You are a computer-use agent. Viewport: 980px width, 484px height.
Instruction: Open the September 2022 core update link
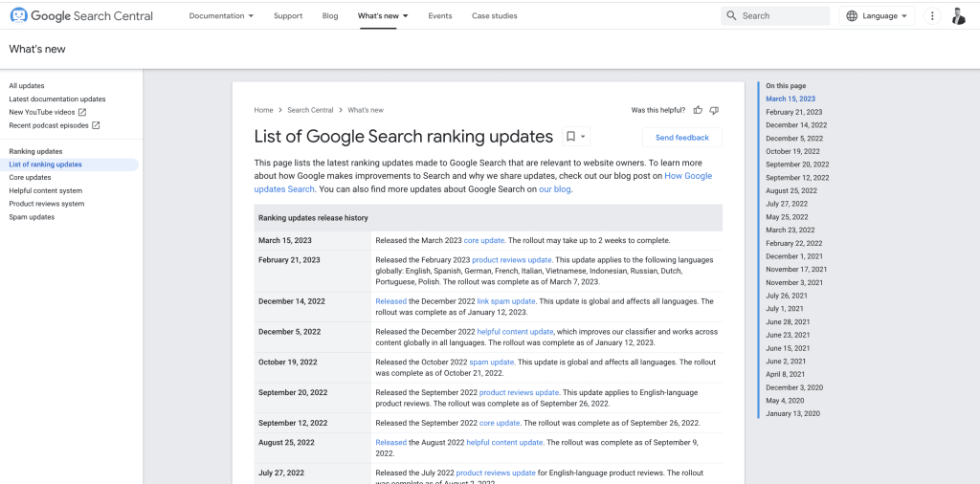coord(500,423)
